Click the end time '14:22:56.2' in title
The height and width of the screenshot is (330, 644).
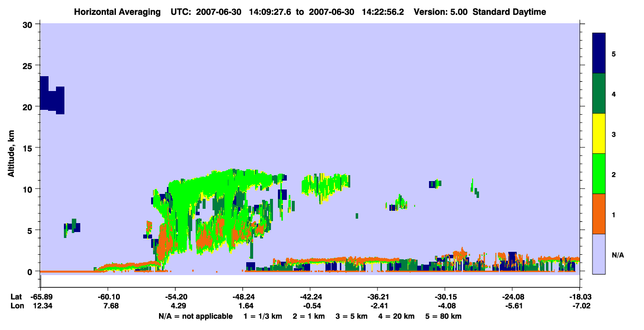pos(383,12)
